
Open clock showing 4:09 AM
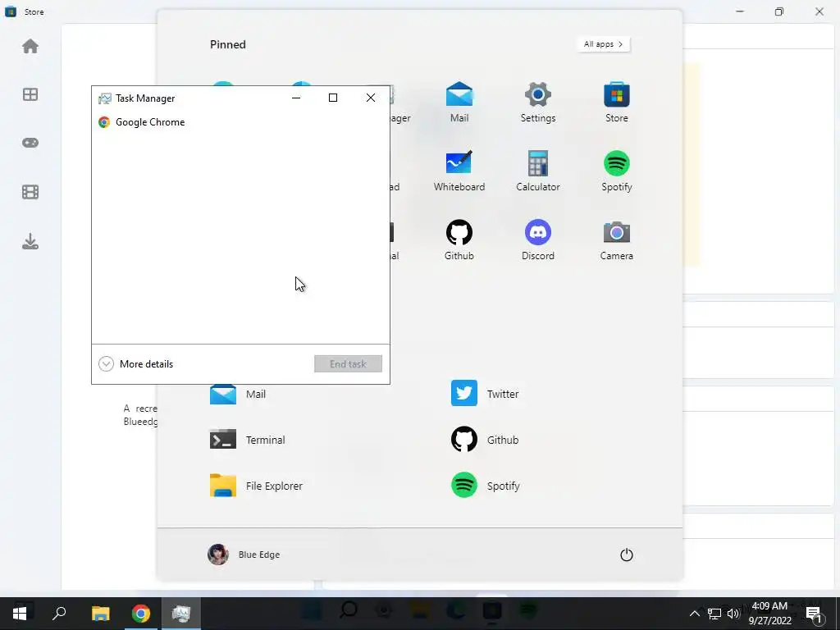click(769, 614)
